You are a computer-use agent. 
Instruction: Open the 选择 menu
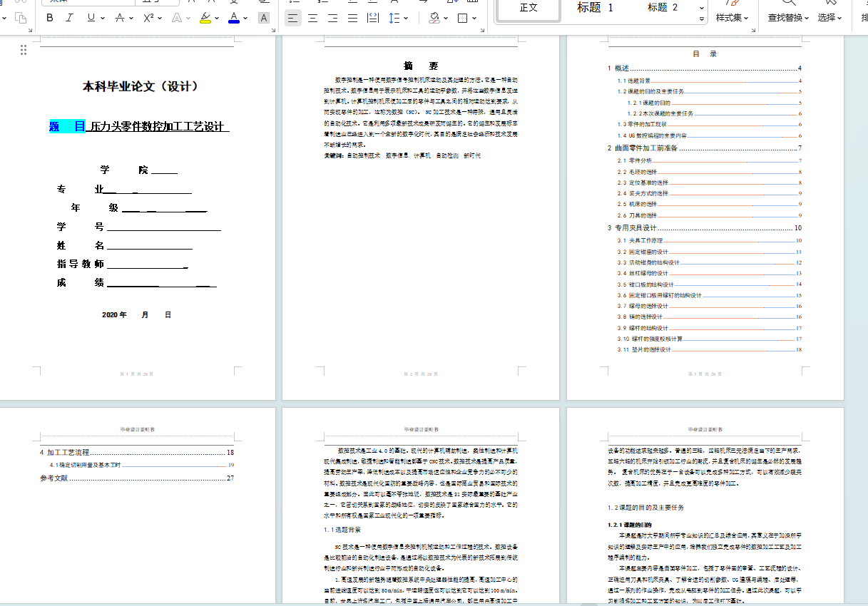coord(830,18)
